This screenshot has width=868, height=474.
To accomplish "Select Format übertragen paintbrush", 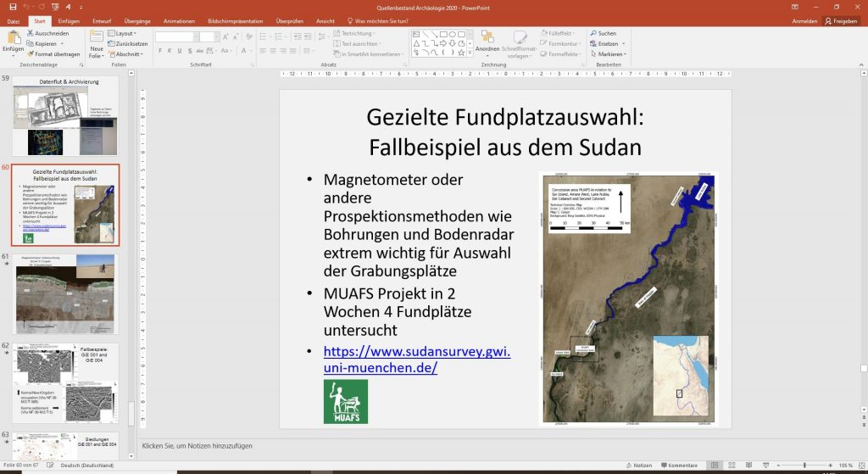I will (x=53, y=54).
